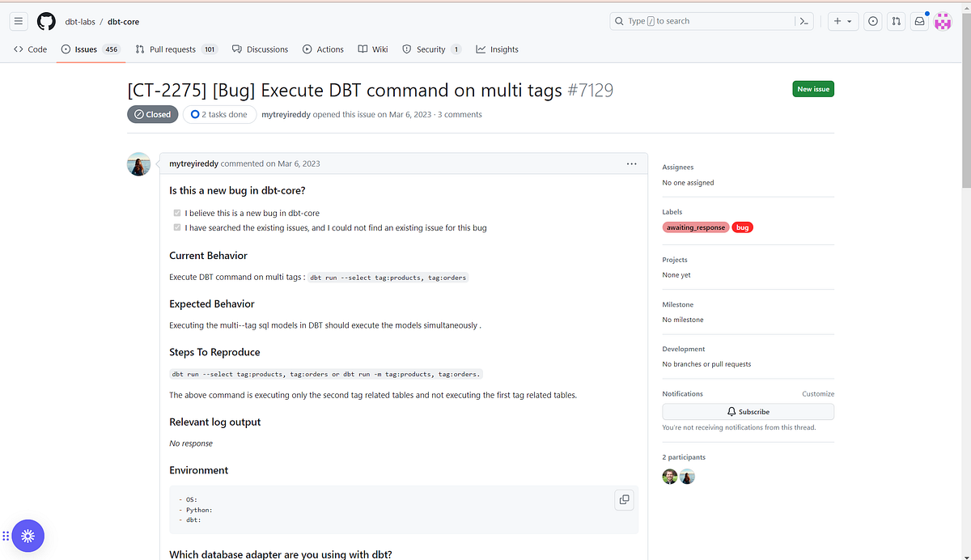Expand the '2 tasks done' checklist

[219, 114]
